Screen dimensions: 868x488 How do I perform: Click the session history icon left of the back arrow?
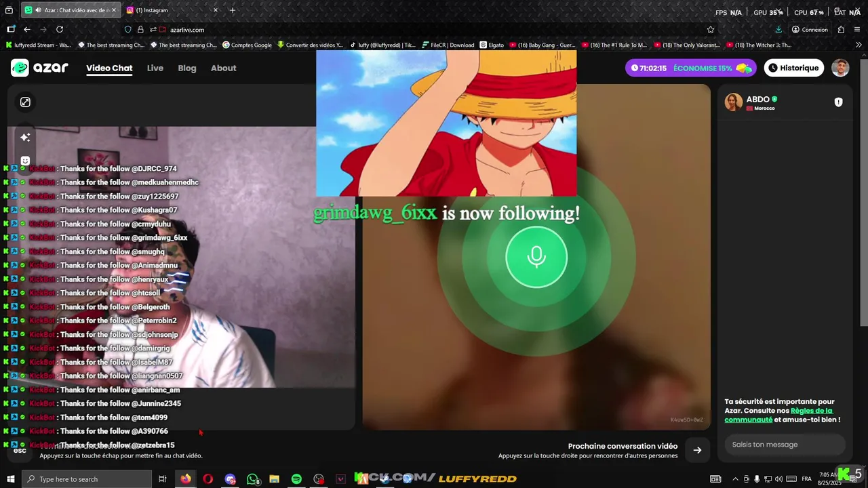[x=11, y=29]
